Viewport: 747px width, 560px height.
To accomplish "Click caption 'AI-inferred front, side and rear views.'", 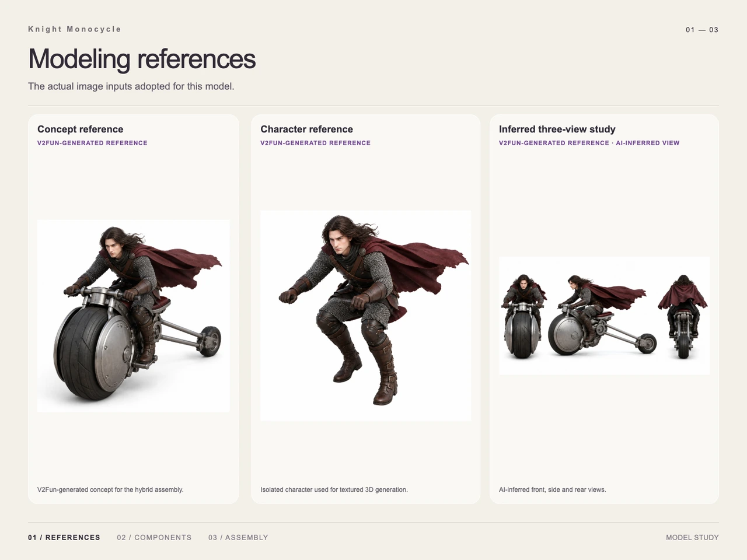I will point(553,489).
